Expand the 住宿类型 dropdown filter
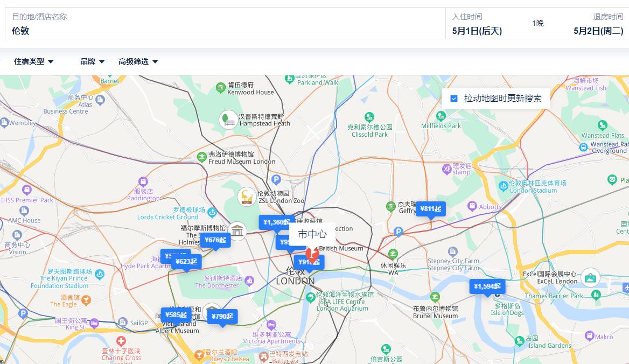The width and height of the screenshot is (629, 364). 34,62
